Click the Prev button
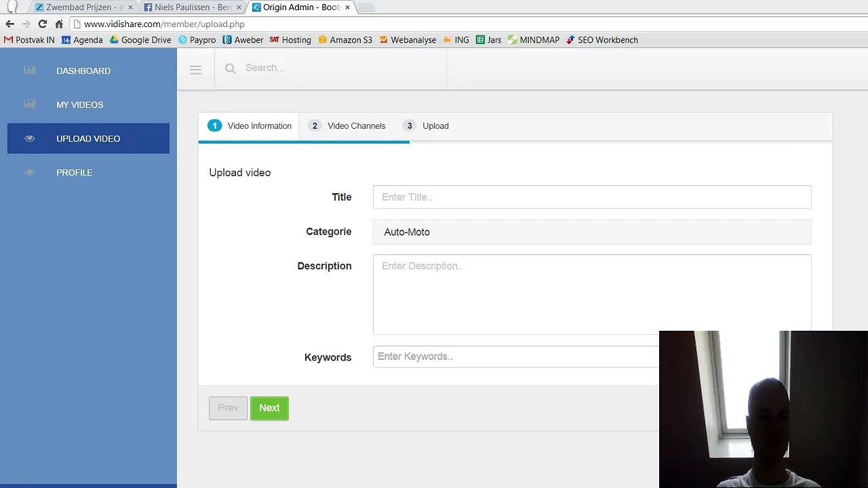 (228, 408)
